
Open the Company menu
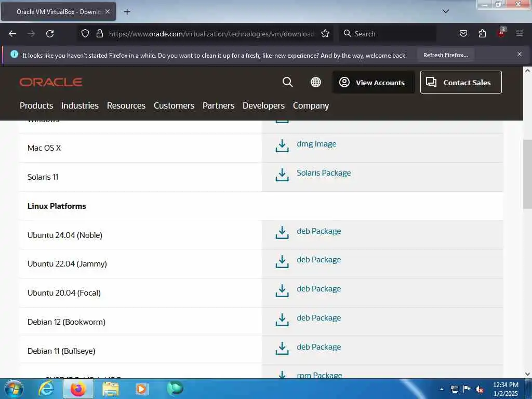(311, 106)
